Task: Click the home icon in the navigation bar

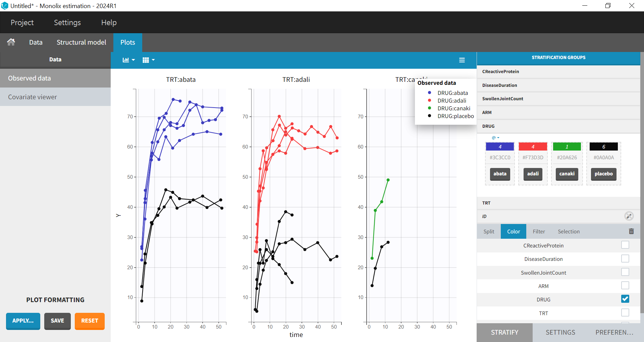Action: tap(11, 42)
